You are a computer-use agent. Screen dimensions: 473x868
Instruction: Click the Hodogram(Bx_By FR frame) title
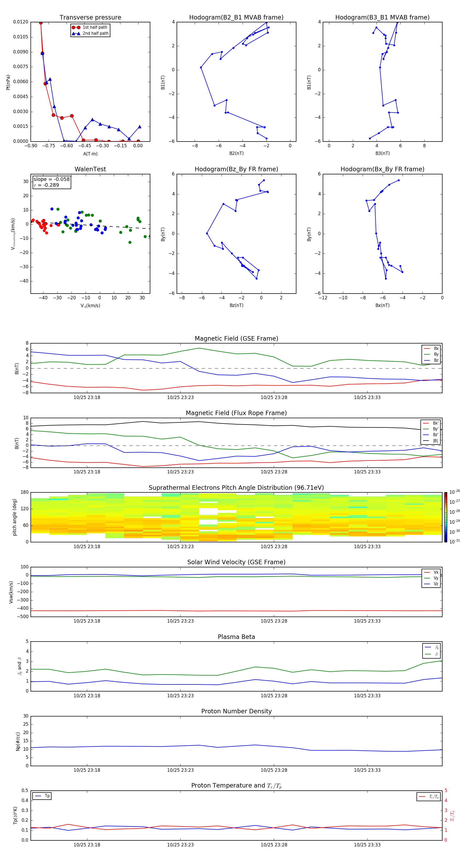(382, 169)
